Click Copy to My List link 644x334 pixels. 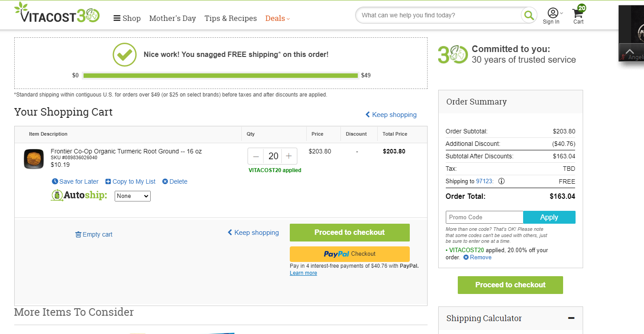130,181
